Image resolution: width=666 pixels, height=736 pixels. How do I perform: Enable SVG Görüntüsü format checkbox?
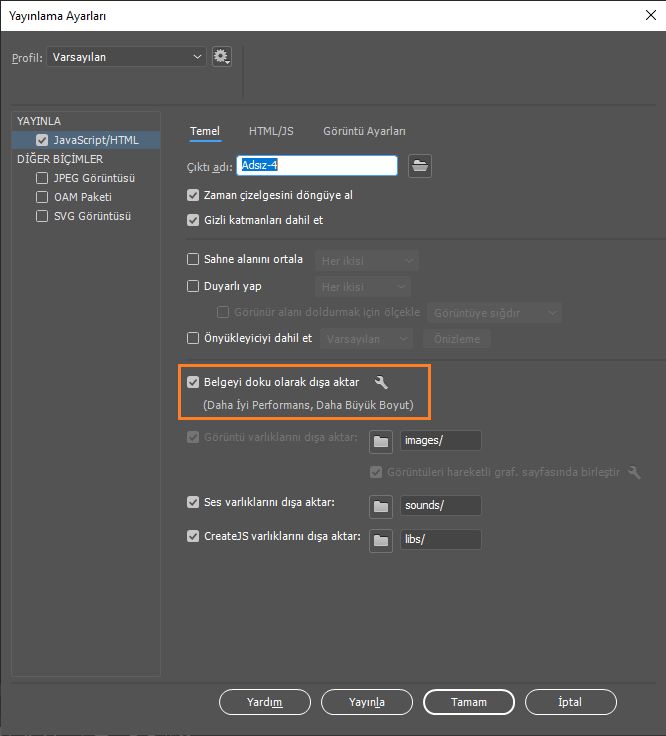(x=42, y=216)
